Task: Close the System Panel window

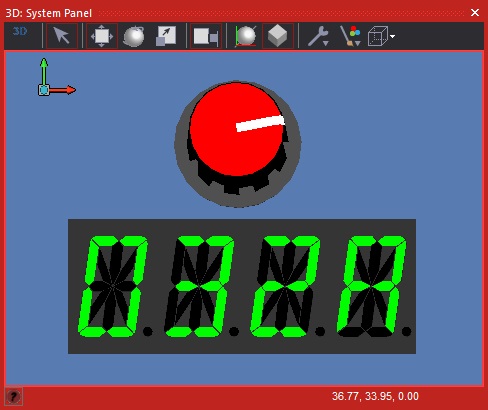Action: point(475,13)
